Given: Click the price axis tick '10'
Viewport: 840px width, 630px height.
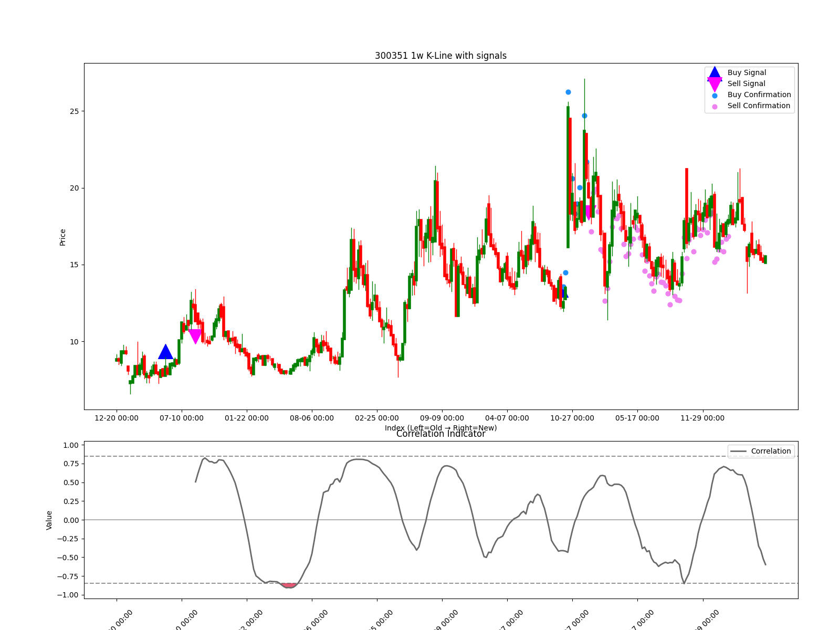Looking at the screenshot, I should [x=73, y=342].
